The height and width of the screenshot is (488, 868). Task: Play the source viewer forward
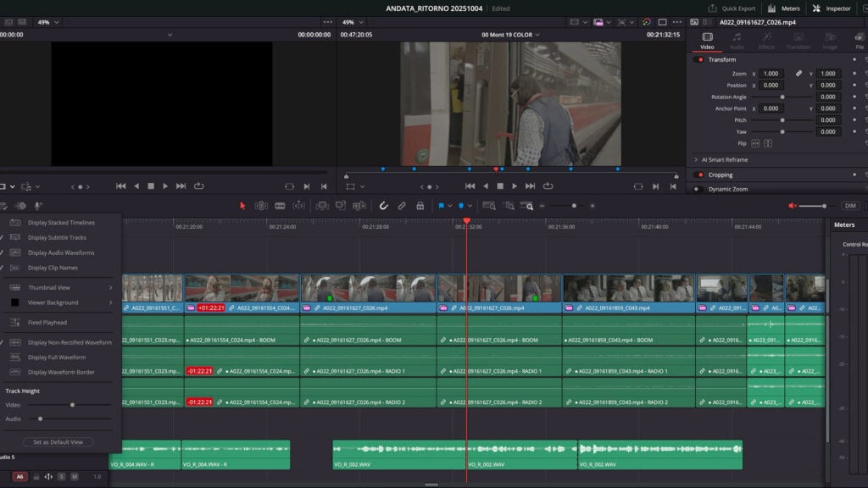[x=165, y=186]
